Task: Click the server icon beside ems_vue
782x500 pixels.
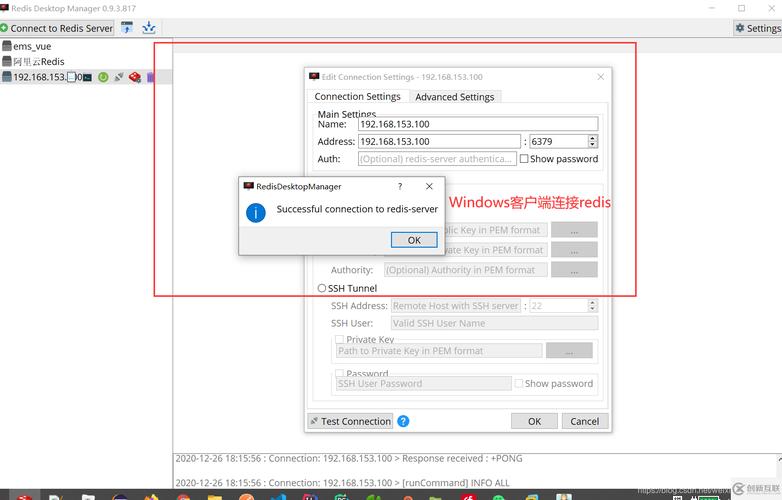Action: point(6,46)
